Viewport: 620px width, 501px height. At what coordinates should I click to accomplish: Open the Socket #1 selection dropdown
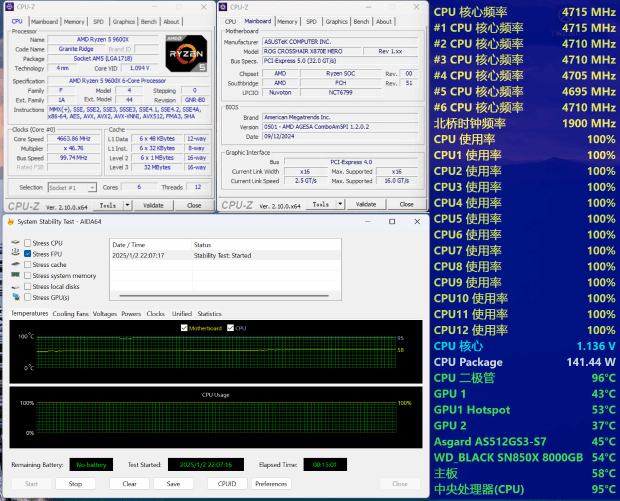tap(72, 187)
